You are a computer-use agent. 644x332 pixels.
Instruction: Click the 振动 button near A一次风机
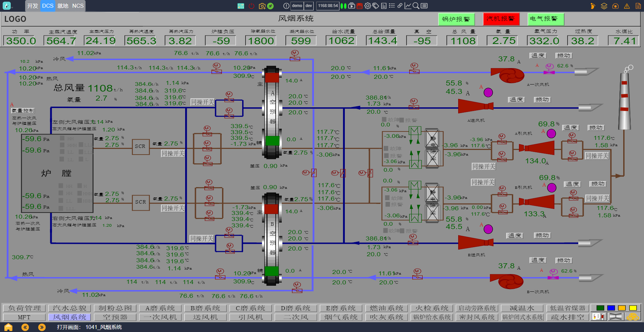click(563, 56)
